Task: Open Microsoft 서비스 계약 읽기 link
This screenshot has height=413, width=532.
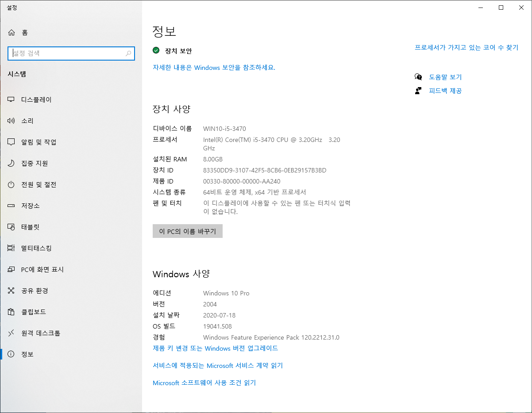Action: pyautogui.click(x=218, y=366)
